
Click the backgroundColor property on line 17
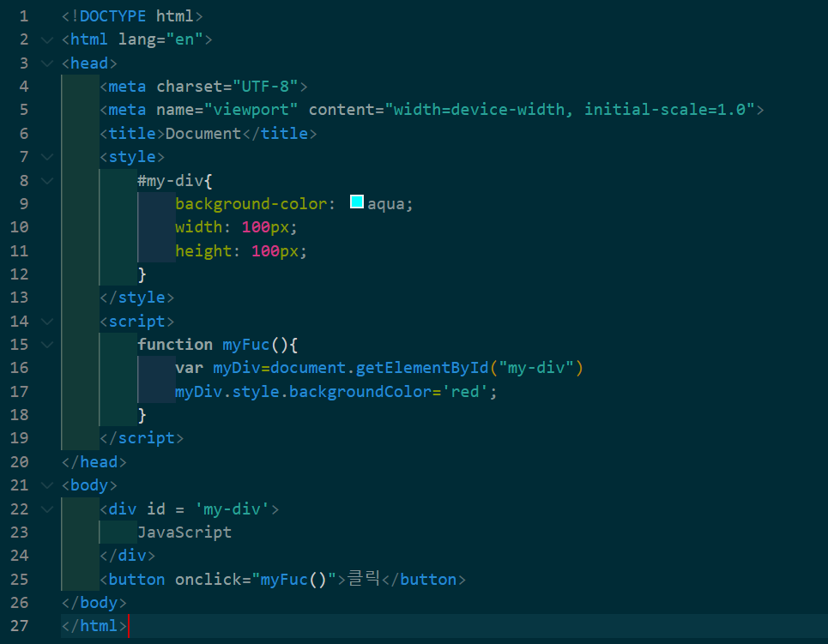pos(360,392)
